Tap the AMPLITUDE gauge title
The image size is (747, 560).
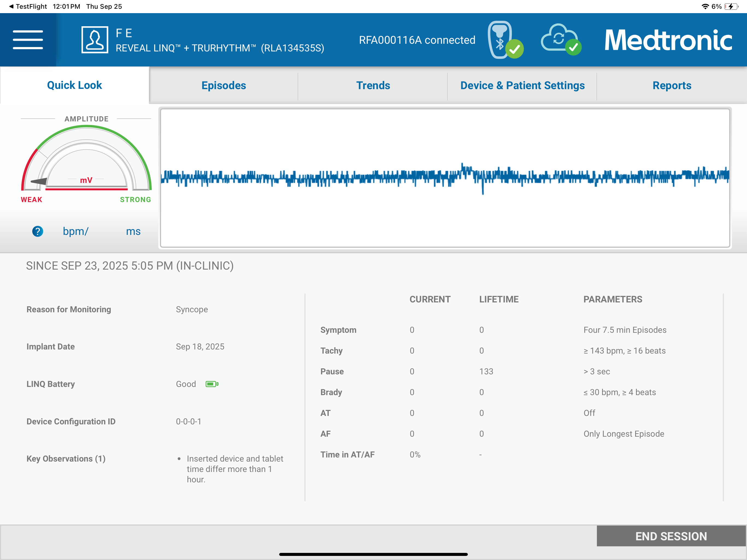coord(86,119)
